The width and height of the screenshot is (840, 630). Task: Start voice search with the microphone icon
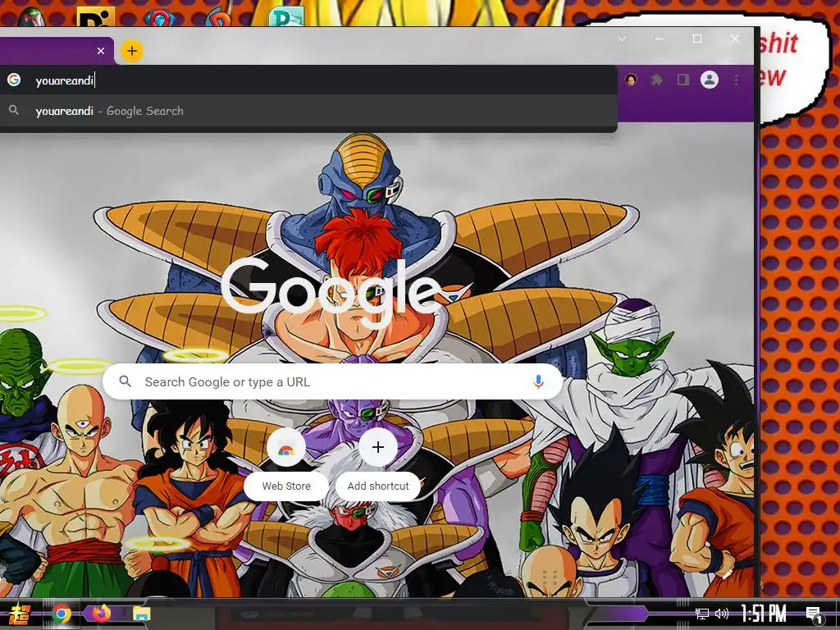[538, 381]
